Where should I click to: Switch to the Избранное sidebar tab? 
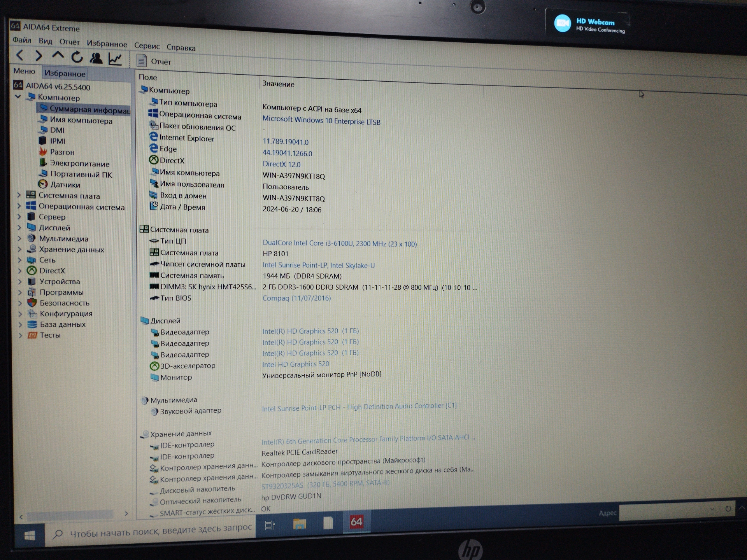click(x=65, y=73)
